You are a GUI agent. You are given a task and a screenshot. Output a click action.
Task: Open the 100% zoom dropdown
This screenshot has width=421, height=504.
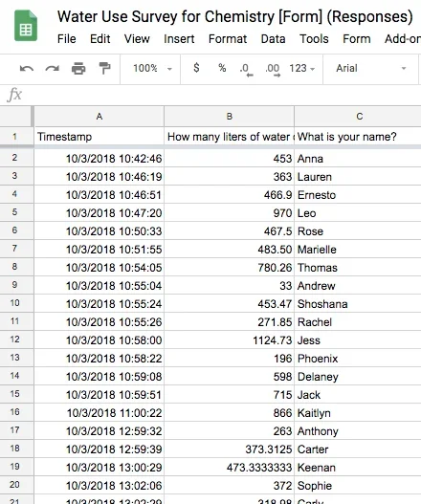coord(152,68)
